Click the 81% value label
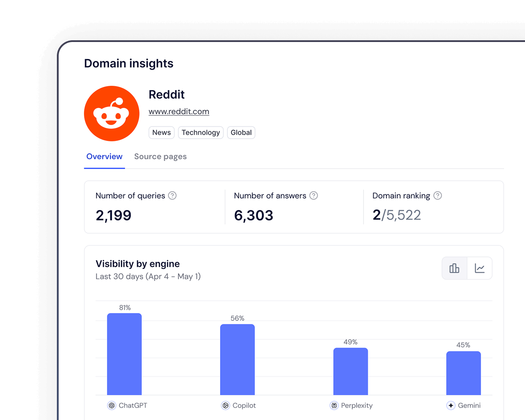 [125, 308]
